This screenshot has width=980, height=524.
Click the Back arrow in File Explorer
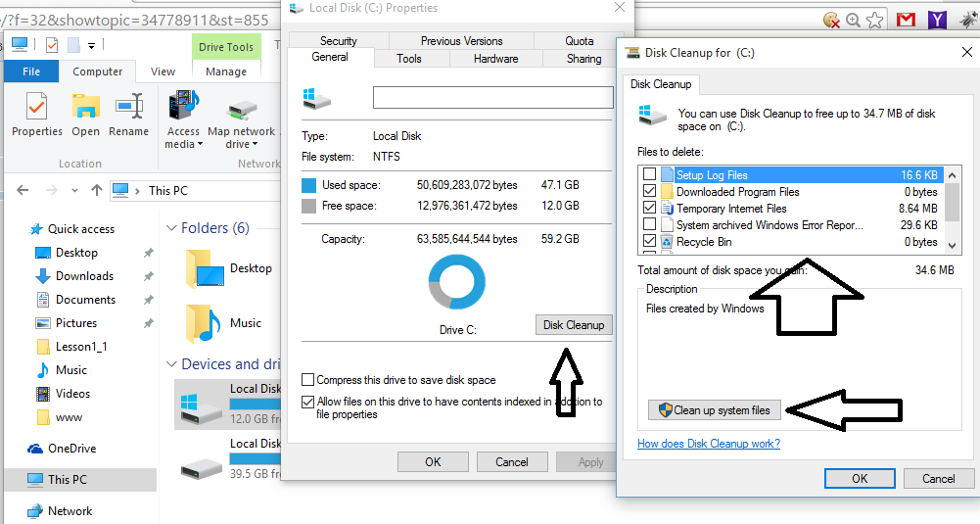(23, 190)
